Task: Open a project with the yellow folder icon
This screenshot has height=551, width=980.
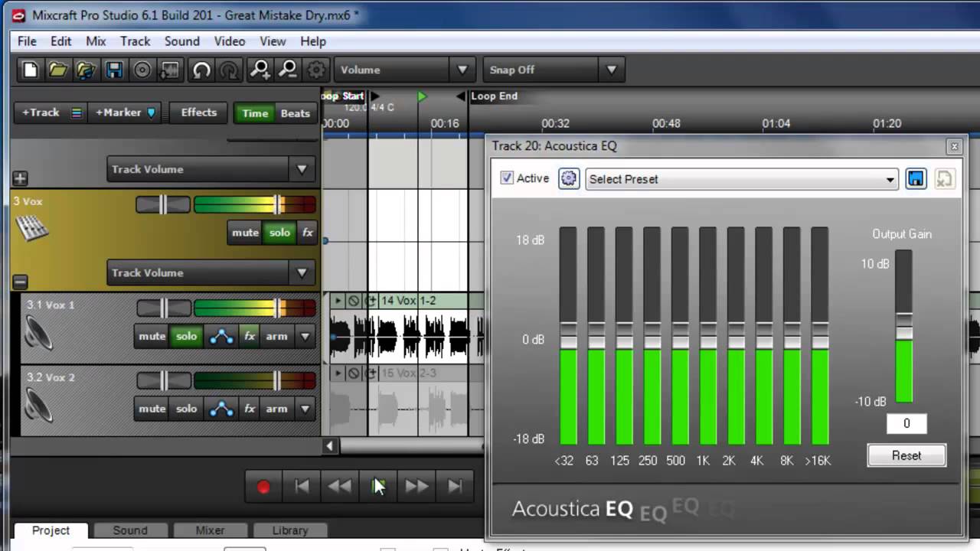Action: tap(58, 70)
